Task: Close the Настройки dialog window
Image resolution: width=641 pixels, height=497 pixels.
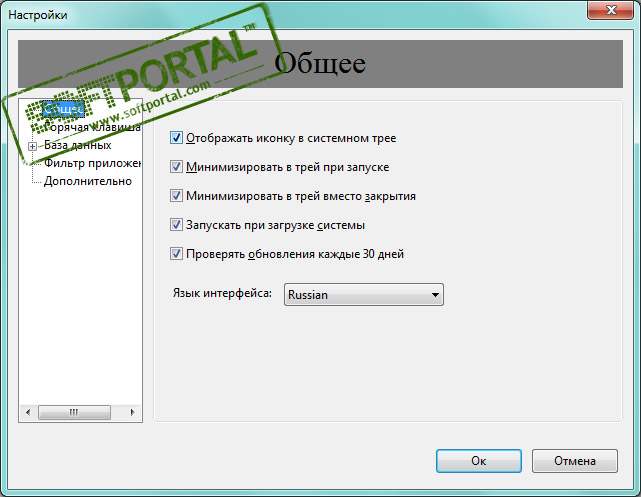Action: click(610, 10)
